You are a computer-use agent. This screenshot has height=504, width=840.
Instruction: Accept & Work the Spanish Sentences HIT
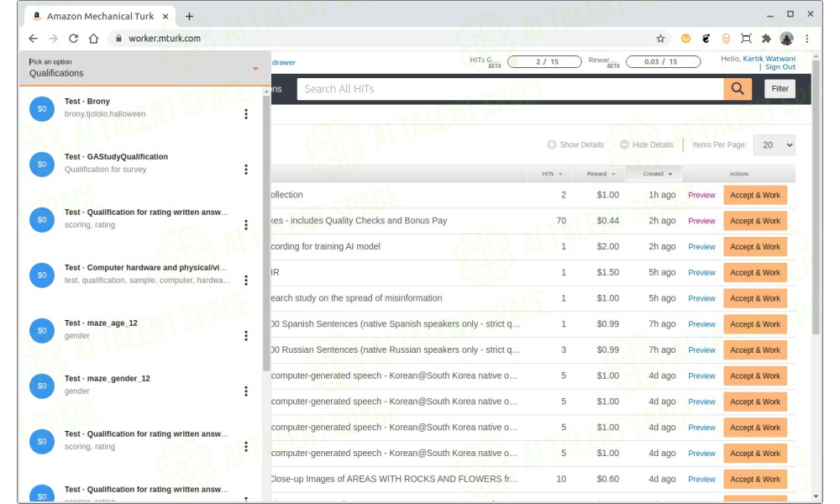(755, 324)
